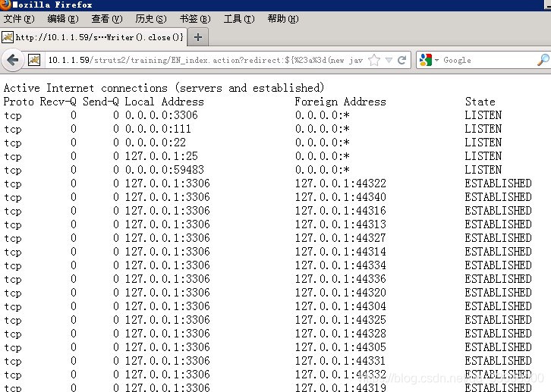This screenshot has width=551, height=392.
Task: Click ESTABLISHED state in the 44322 row
Action: [x=499, y=183]
